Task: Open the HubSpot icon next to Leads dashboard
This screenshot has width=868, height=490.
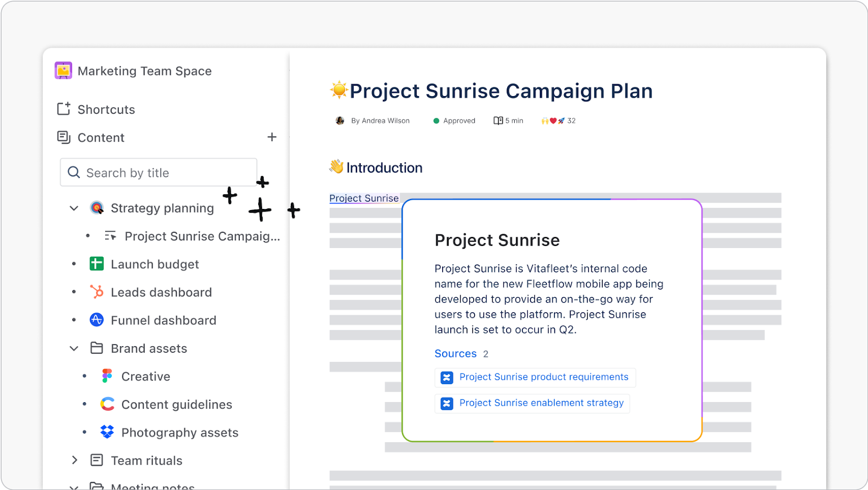Action: (97, 292)
